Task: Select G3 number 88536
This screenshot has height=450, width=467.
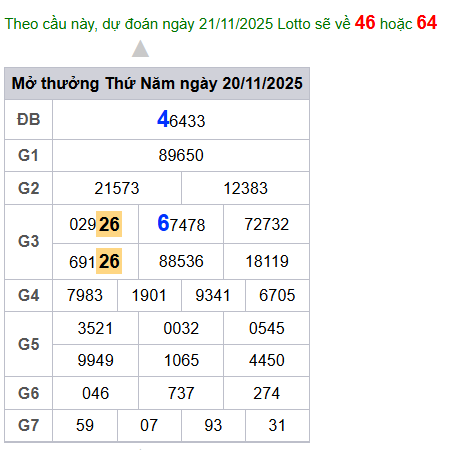Action: (x=181, y=261)
